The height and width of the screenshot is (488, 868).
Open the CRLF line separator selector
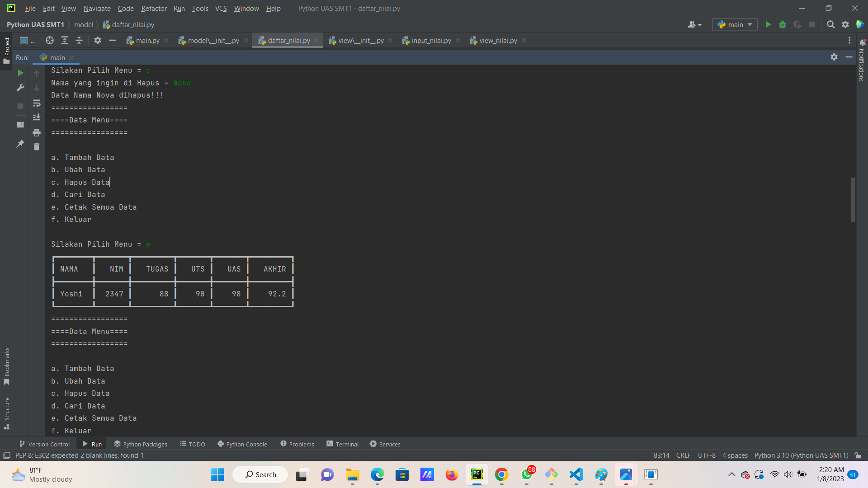pos(683,455)
